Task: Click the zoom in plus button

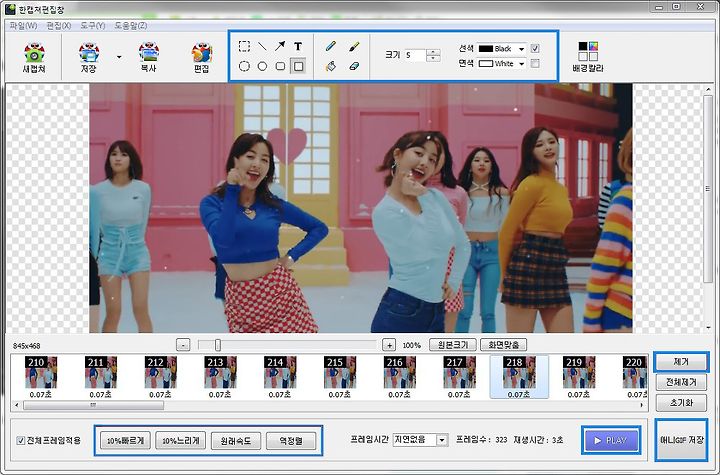Action: pyautogui.click(x=389, y=345)
